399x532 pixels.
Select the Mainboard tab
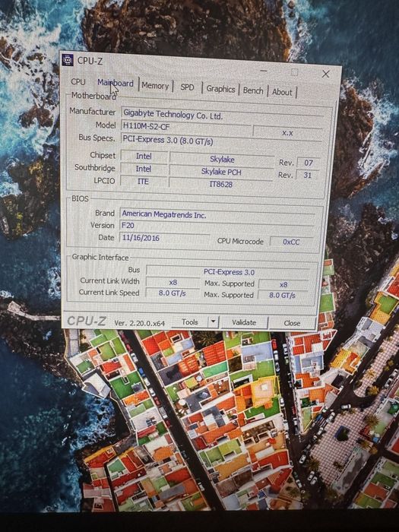pos(115,83)
